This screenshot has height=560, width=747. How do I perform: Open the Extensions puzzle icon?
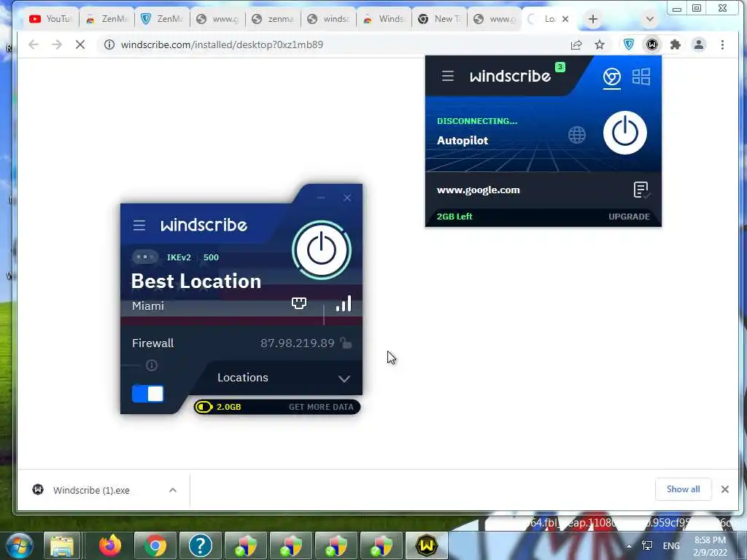coord(675,44)
